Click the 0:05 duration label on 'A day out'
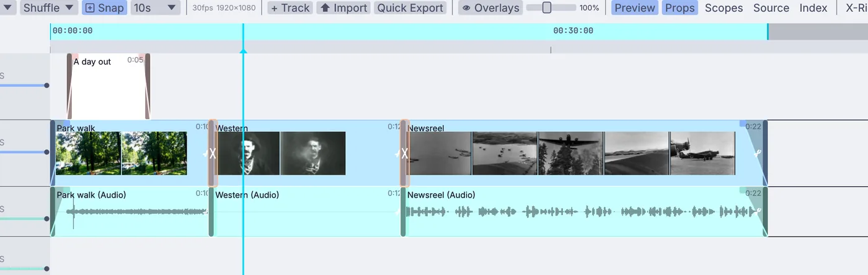Viewport: 868px width, 275px height. [x=135, y=60]
